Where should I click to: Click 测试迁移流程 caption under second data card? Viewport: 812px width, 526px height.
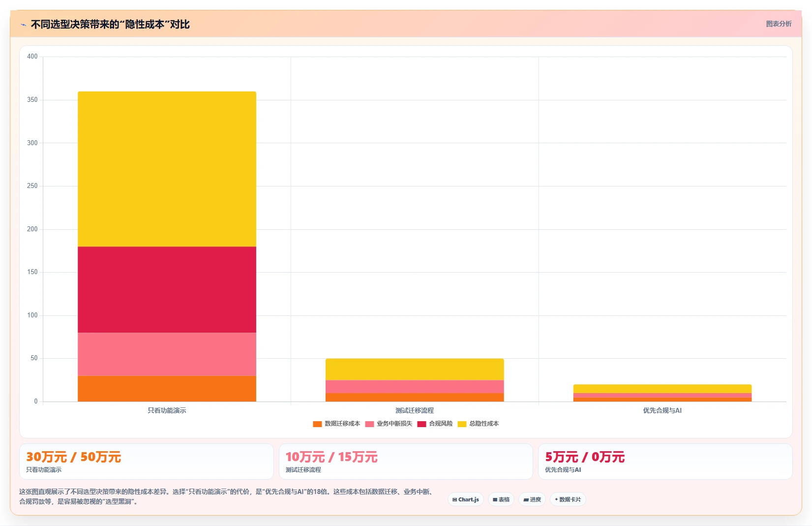(303, 470)
